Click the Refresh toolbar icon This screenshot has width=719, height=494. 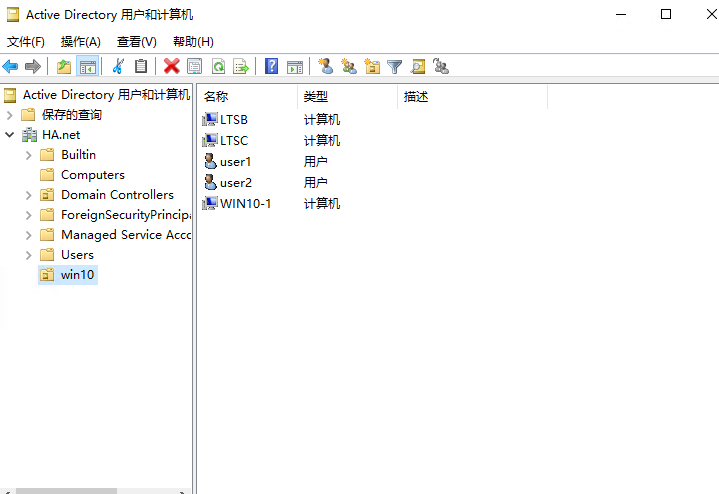point(217,66)
